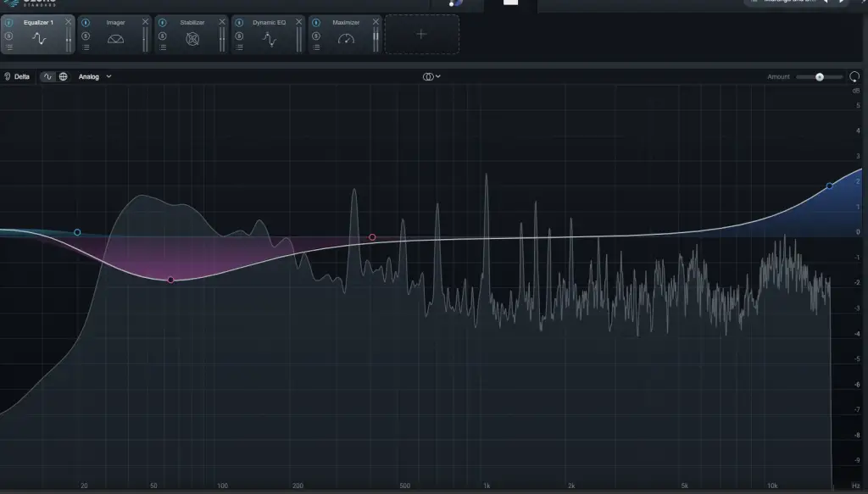
Task: Click the Amount slider handle
Action: point(820,77)
